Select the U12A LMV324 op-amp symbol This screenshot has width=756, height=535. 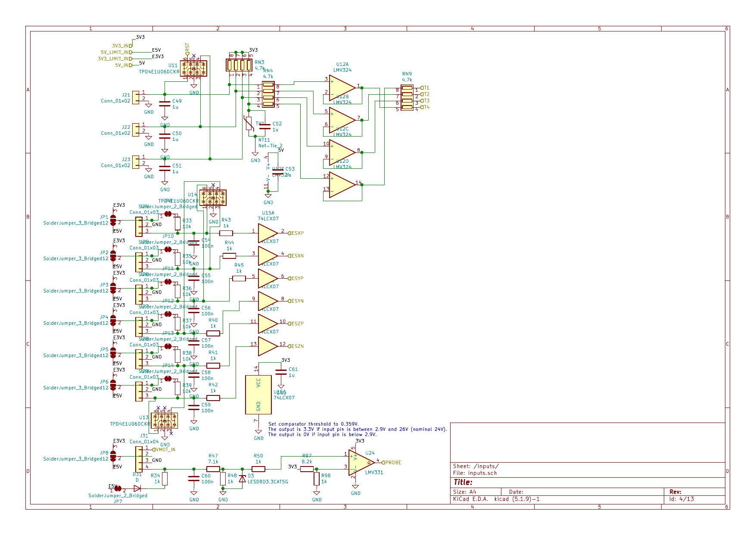(342, 87)
